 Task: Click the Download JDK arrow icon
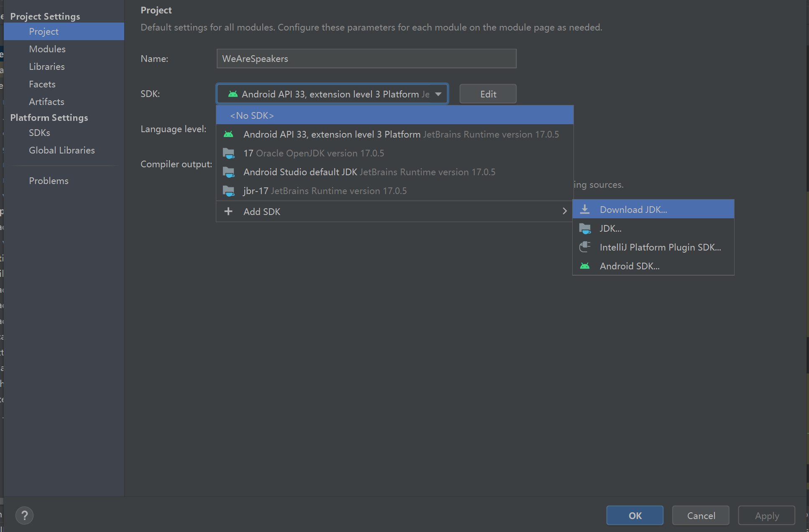click(x=585, y=210)
